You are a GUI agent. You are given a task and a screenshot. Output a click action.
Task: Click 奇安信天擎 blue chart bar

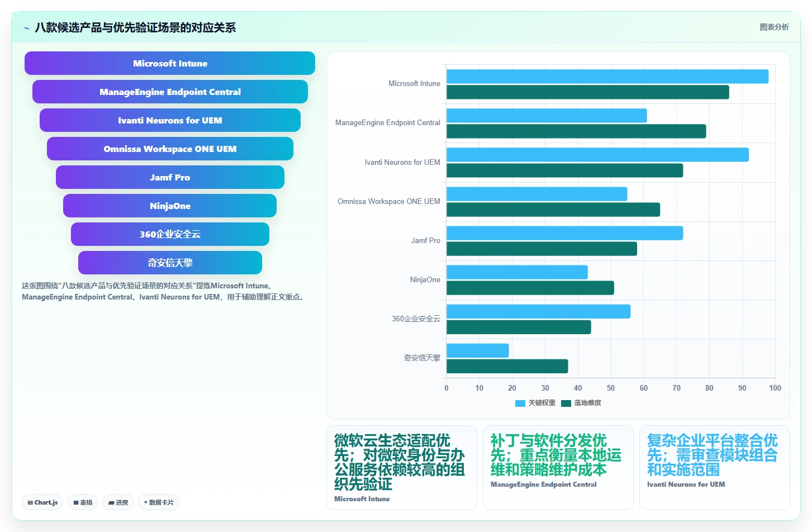click(x=478, y=350)
